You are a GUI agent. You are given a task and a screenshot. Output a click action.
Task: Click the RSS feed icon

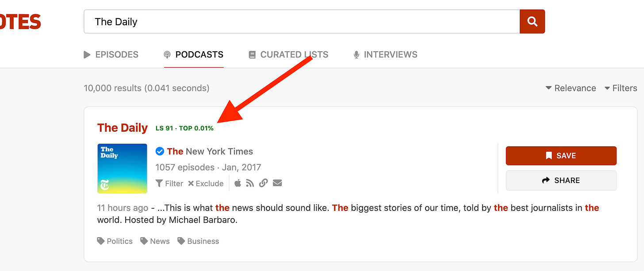click(250, 183)
